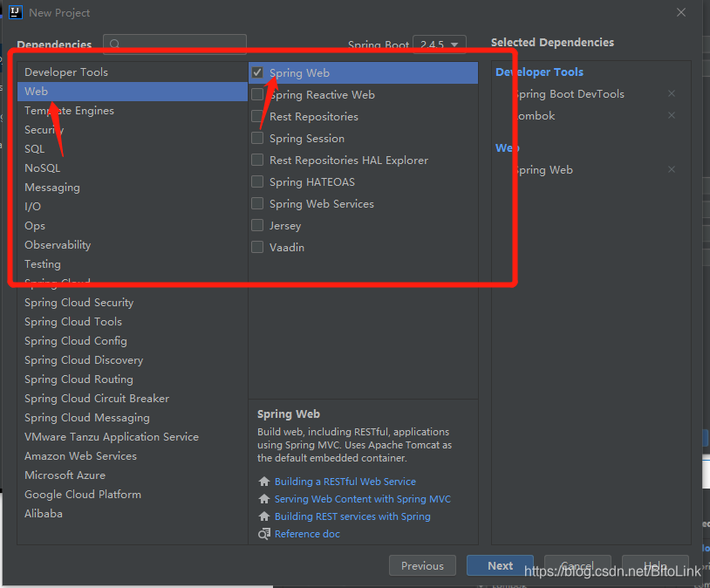This screenshot has height=588, width=710.
Task: Click the search magnifier icon in dependencies field
Action: (x=115, y=44)
